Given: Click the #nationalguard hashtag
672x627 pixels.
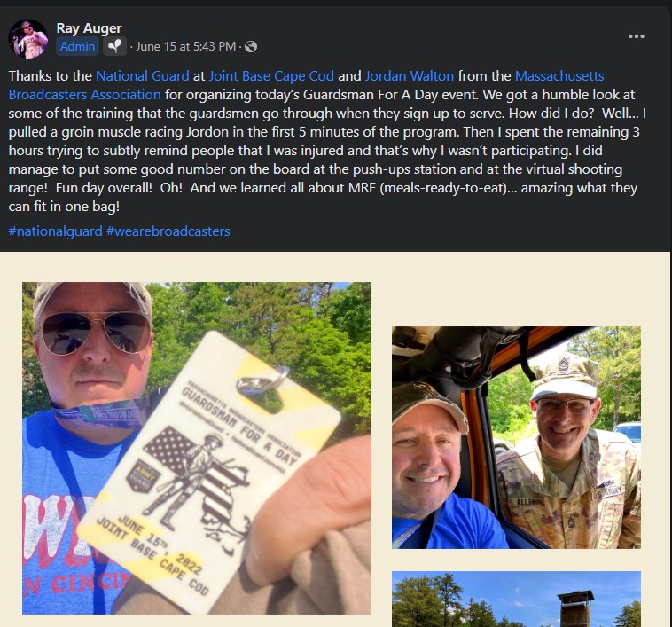Looking at the screenshot, I should [x=55, y=231].
